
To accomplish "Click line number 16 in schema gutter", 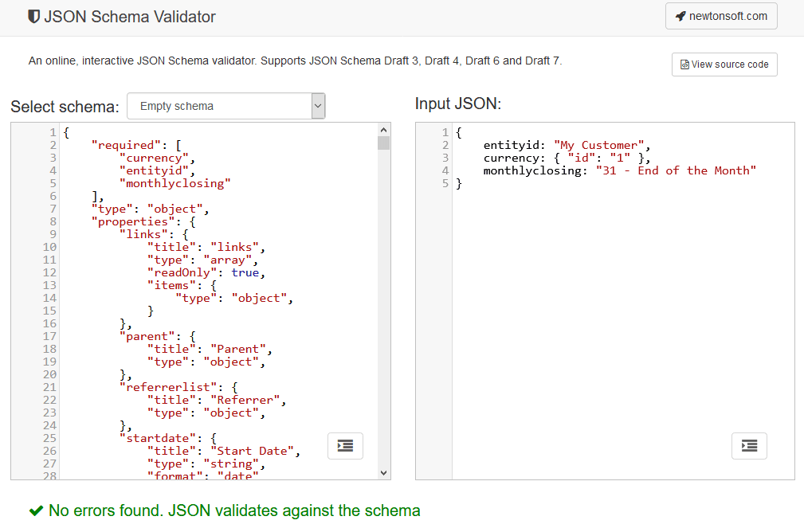I will (x=49, y=323).
